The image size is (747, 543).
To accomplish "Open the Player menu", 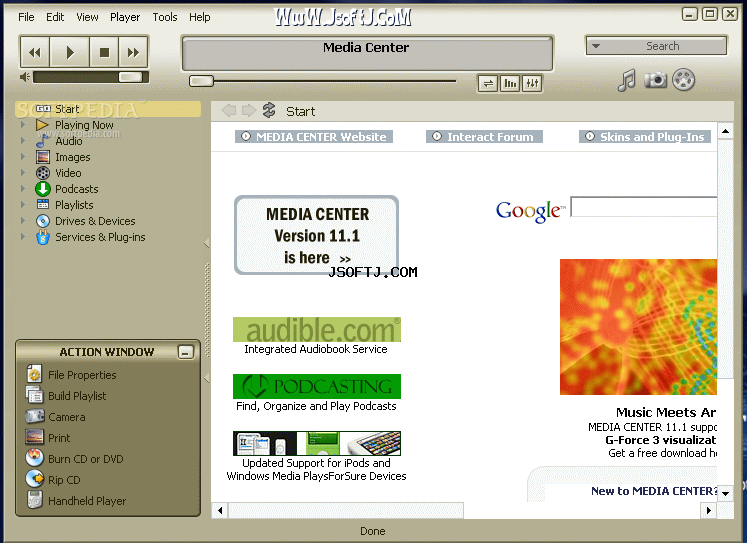I will click(x=125, y=17).
